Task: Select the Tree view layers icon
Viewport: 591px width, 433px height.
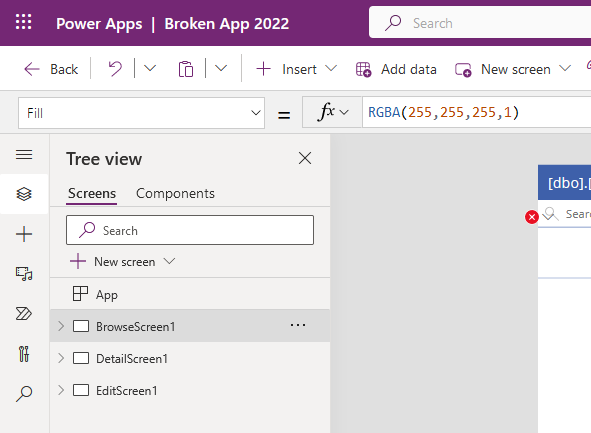Action: [x=24, y=194]
